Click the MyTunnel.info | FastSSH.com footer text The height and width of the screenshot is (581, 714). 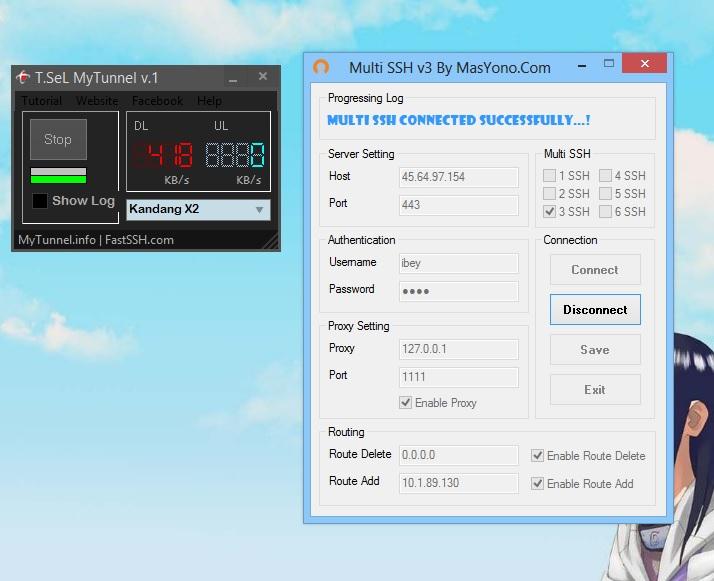[96, 240]
